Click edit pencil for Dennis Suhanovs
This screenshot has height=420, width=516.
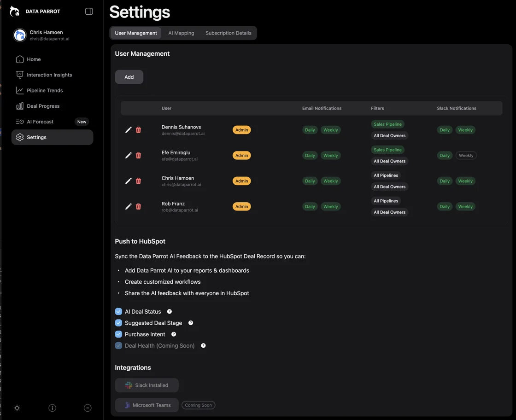pyautogui.click(x=129, y=130)
